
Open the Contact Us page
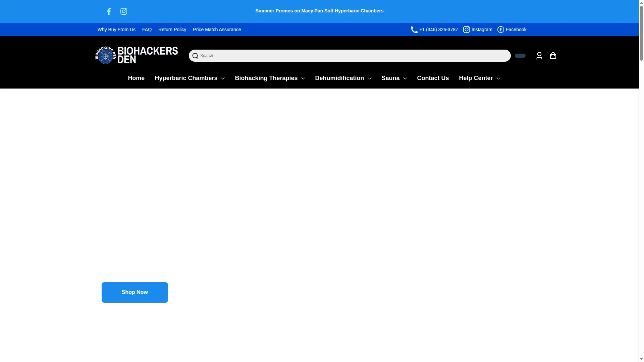(x=433, y=78)
